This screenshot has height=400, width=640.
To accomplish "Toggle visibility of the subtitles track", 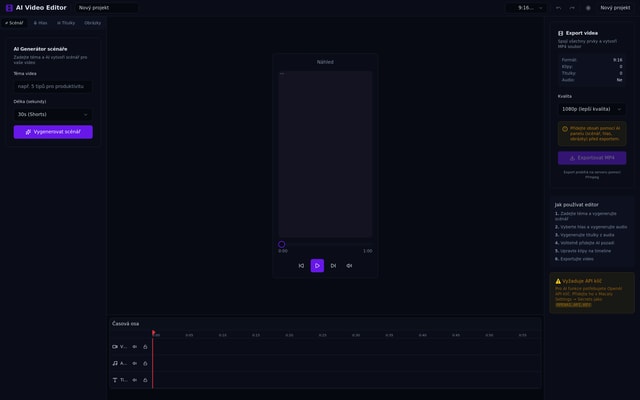I will pyautogui.click(x=135, y=380).
